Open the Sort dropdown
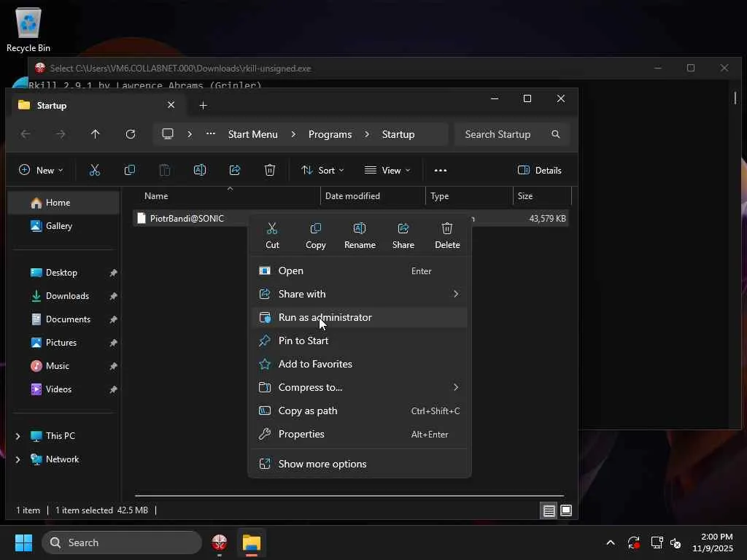747x560 pixels. tap(322, 170)
